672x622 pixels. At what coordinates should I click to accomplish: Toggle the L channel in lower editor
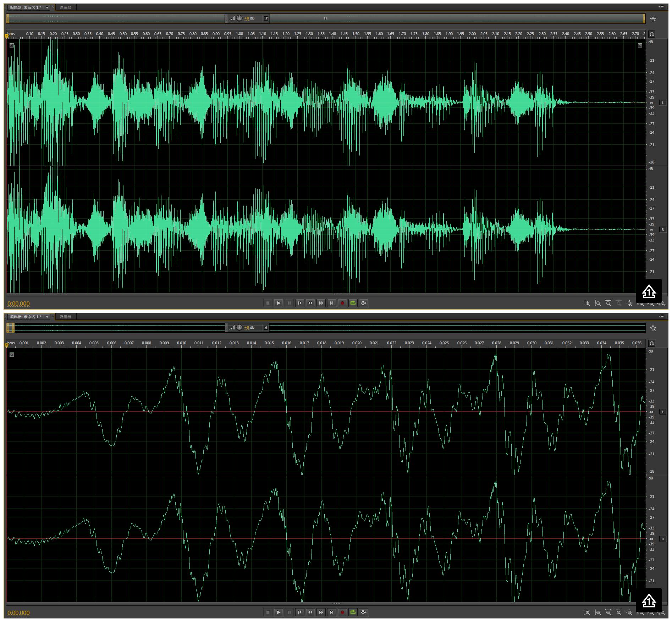click(x=662, y=412)
